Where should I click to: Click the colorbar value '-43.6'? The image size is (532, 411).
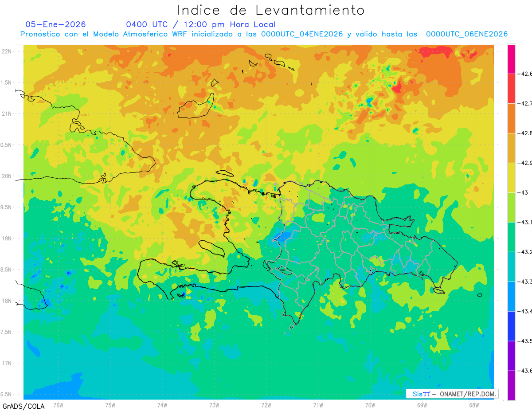point(524,371)
